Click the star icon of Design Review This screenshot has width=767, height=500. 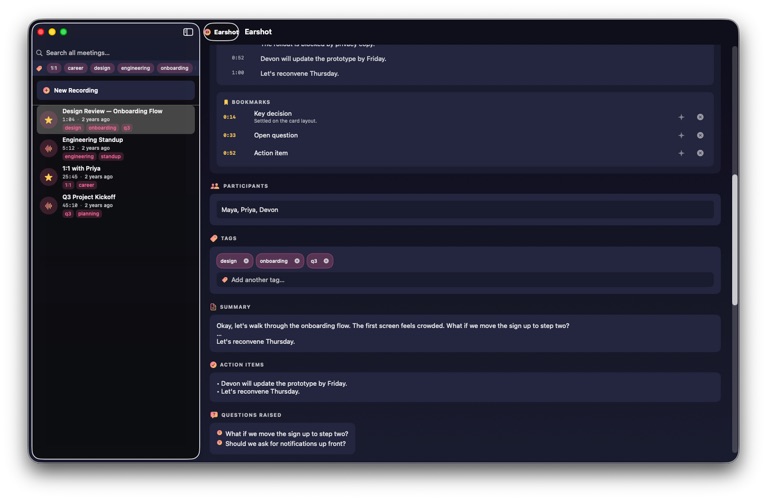point(48,120)
